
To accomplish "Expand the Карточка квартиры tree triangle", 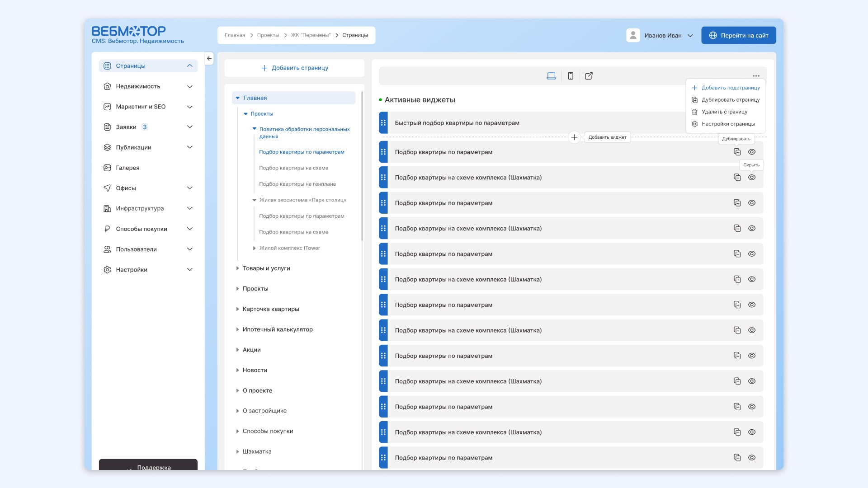I will 237,309.
